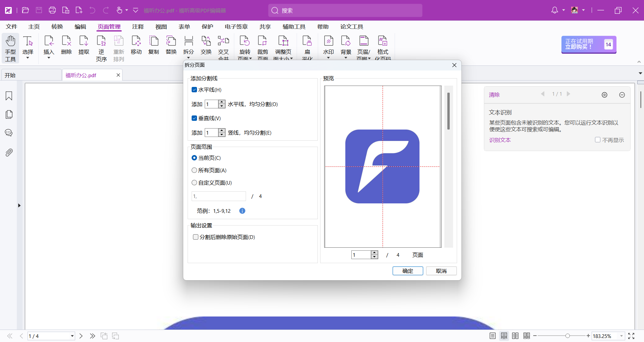Click the preview pane vertical scrollbar

pos(448,111)
